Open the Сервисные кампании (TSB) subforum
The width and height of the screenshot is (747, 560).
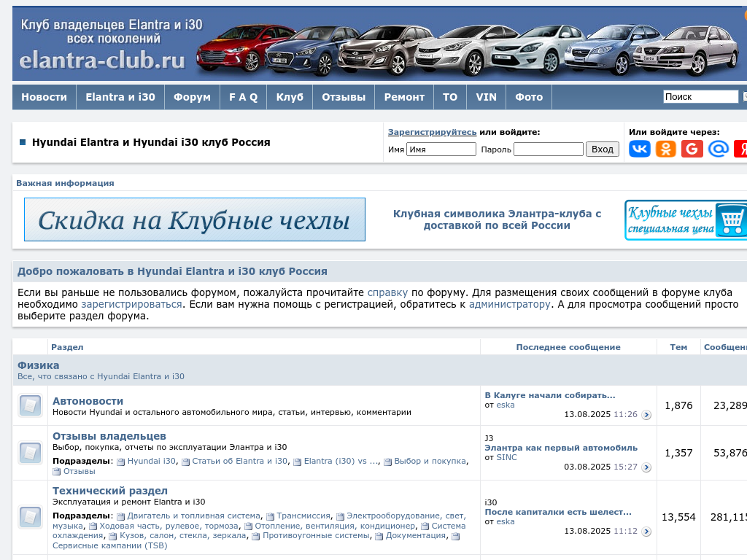click(x=110, y=545)
